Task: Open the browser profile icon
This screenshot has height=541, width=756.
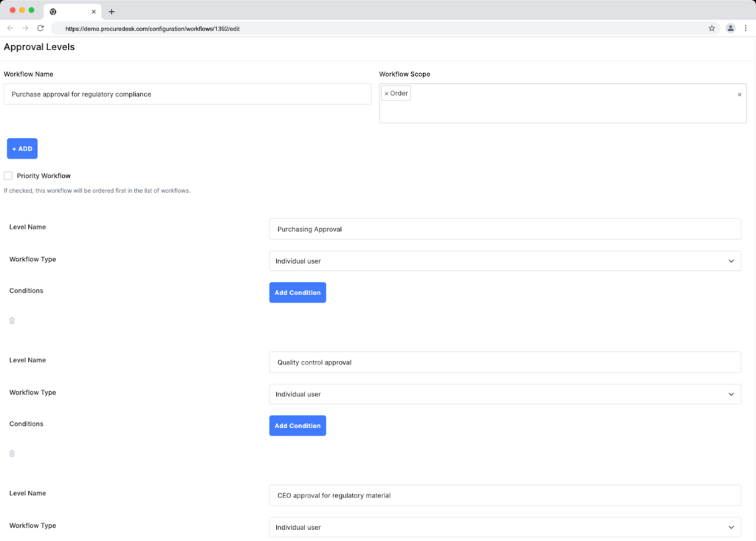Action: coord(730,29)
